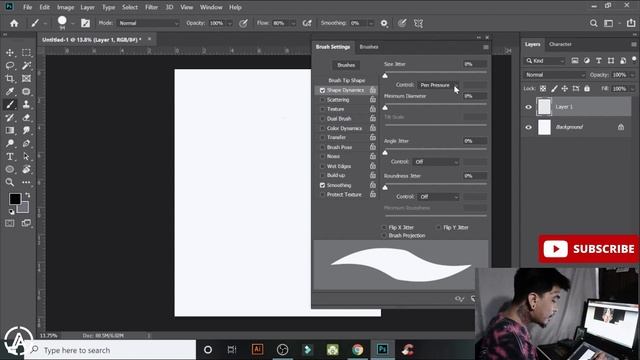This screenshot has width=640, height=360.
Task: Enable the Dual Brush checkbox
Action: (322, 119)
